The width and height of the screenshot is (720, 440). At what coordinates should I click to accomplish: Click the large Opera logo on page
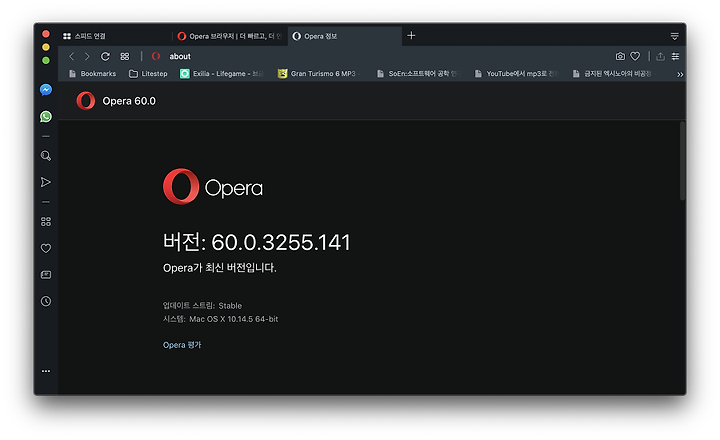pyautogui.click(x=213, y=186)
